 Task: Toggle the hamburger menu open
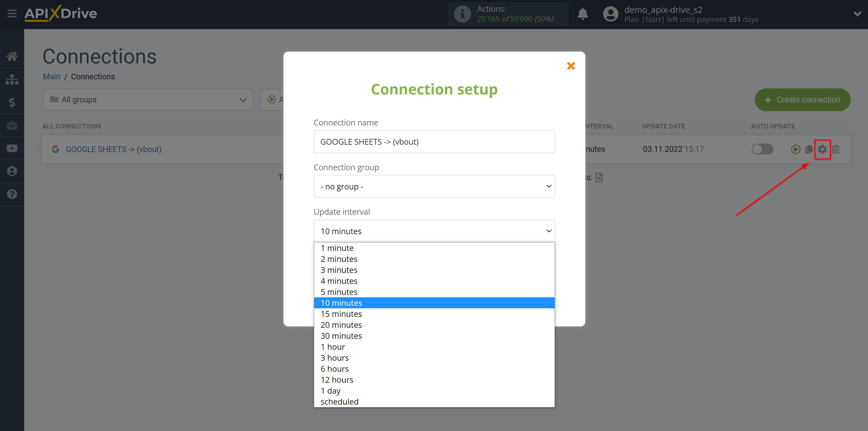pos(12,12)
